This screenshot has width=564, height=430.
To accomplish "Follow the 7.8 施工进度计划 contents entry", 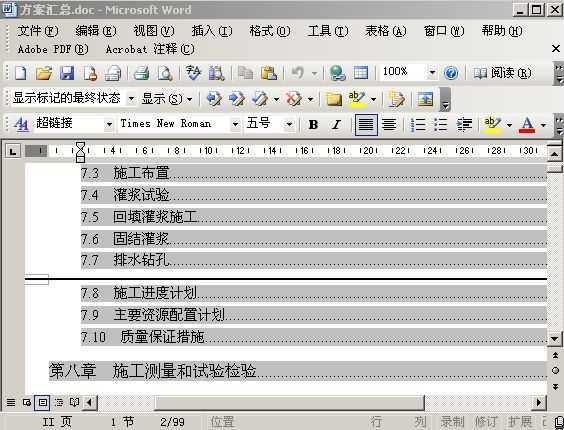I will [x=314, y=293].
